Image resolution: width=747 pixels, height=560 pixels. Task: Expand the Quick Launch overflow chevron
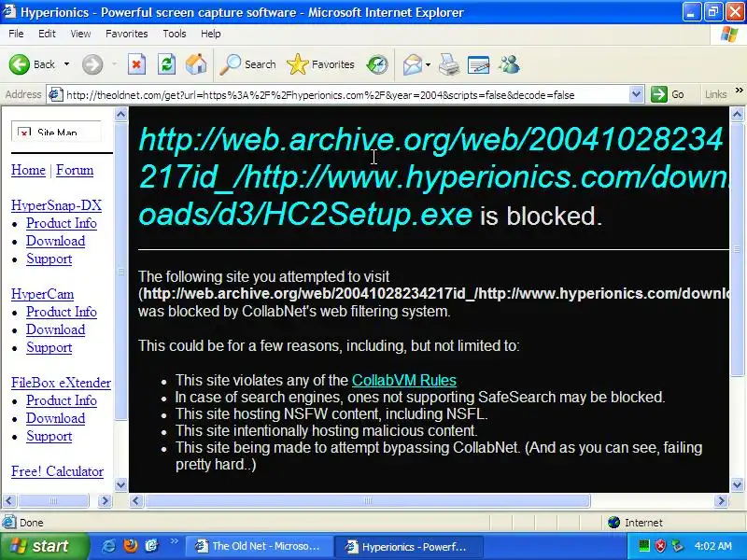pos(174,541)
